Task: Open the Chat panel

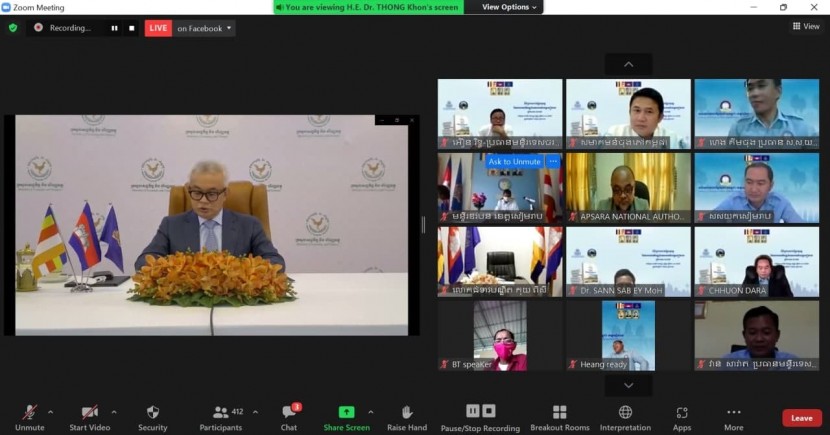Action: pos(288,412)
